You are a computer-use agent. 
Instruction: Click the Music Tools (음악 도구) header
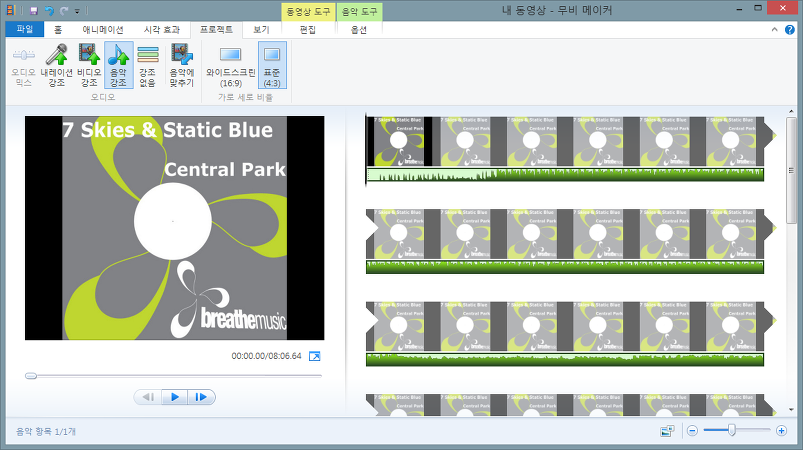coord(360,11)
